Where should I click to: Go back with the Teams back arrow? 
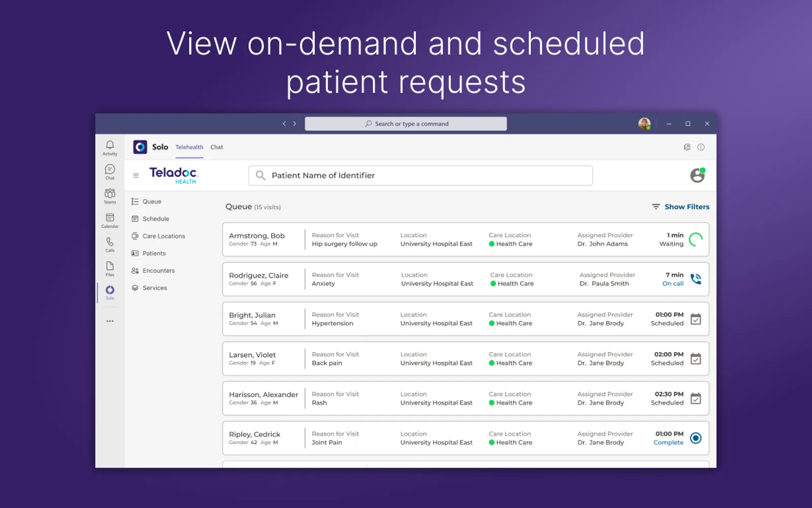284,123
